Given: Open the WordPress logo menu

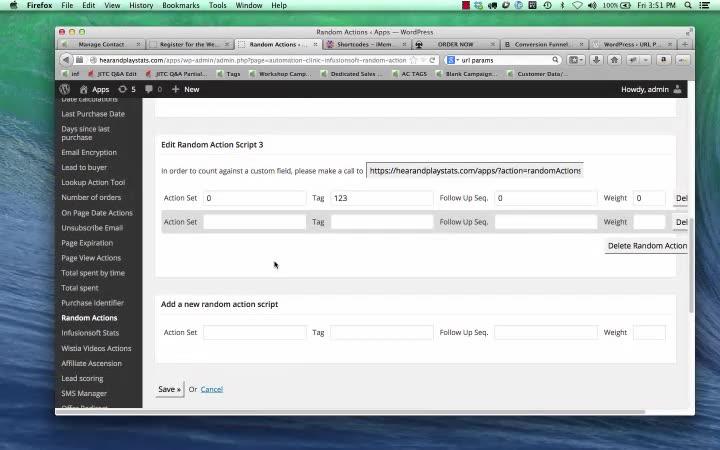Looking at the screenshot, I should (64, 89).
